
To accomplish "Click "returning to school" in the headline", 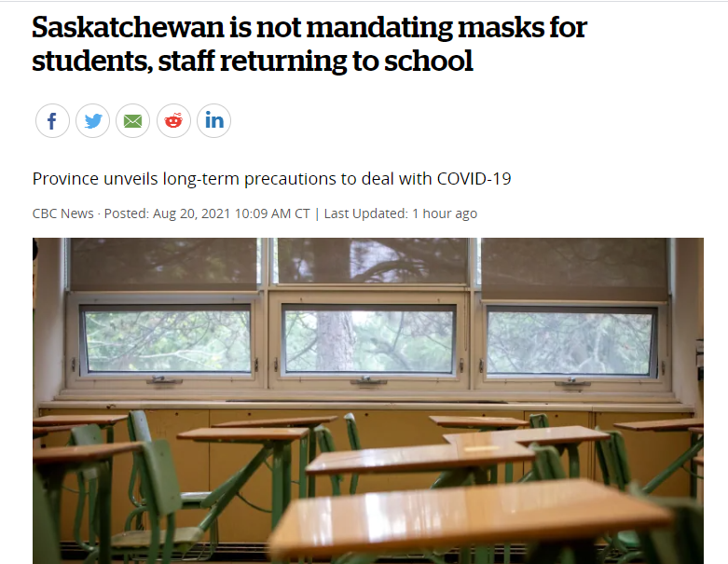I will 346,62.
